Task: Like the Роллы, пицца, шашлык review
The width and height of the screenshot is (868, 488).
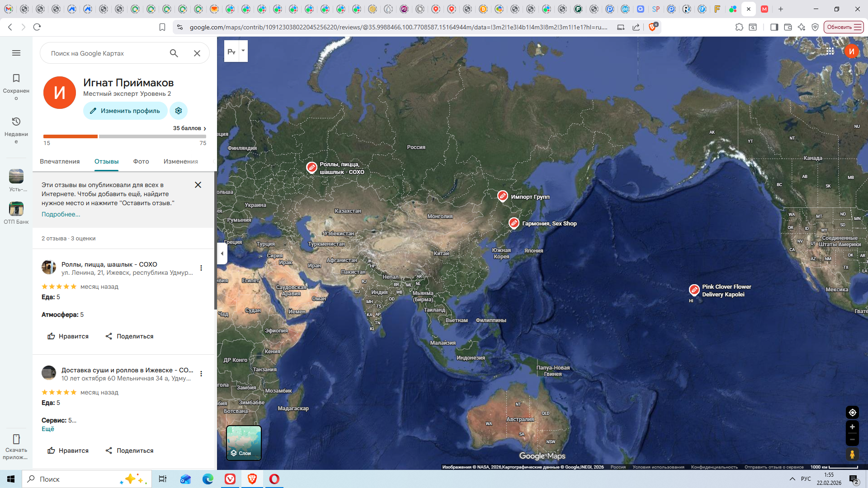Action: click(68, 336)
